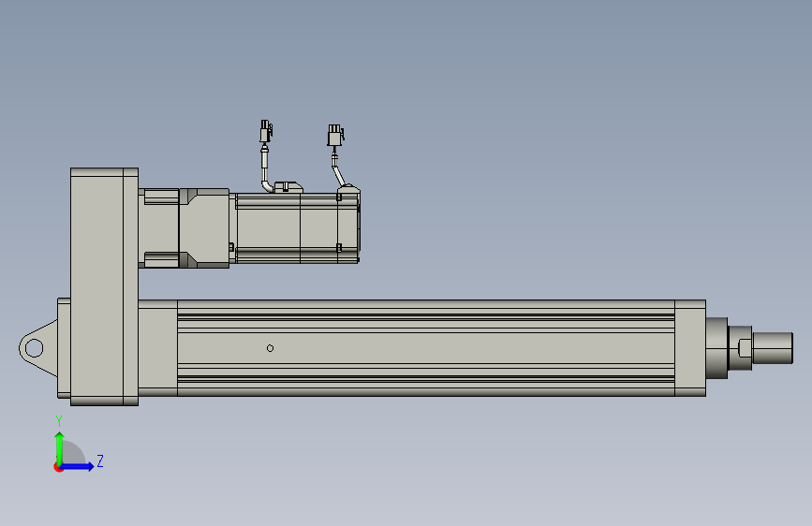Click the green Y axis arrow of the triad
This screenshot has height=526, width=812.
[x=60, y=448]
